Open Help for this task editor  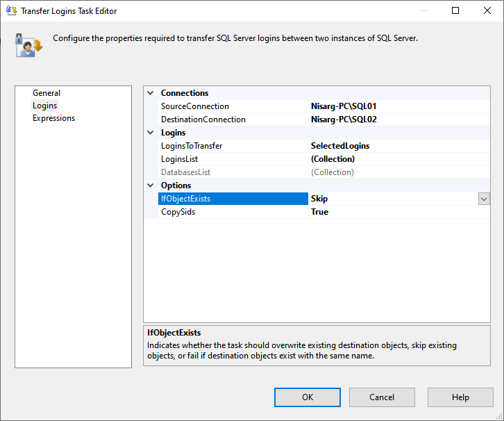click(460, 397)
